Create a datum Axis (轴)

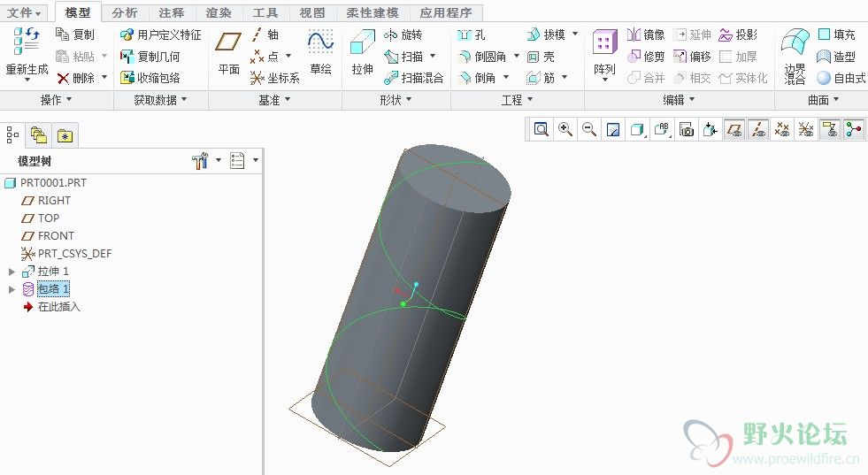click(265, 34)
